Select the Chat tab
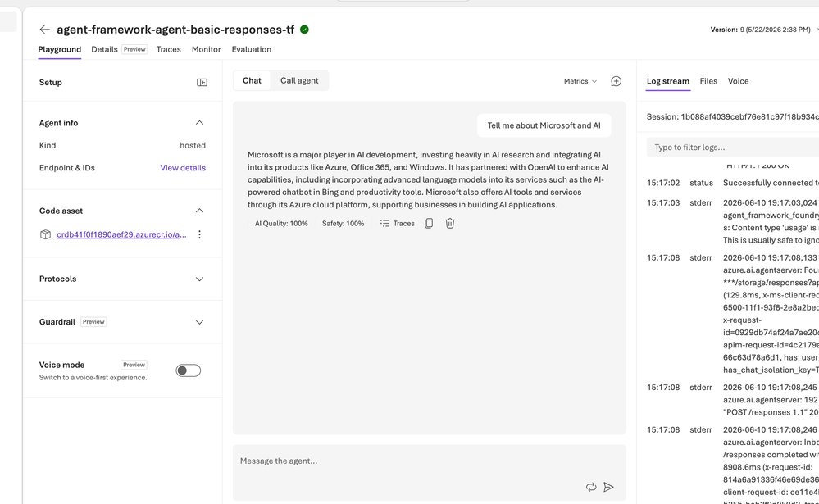Viewport: 819px width, 504px height. (252, 81)
